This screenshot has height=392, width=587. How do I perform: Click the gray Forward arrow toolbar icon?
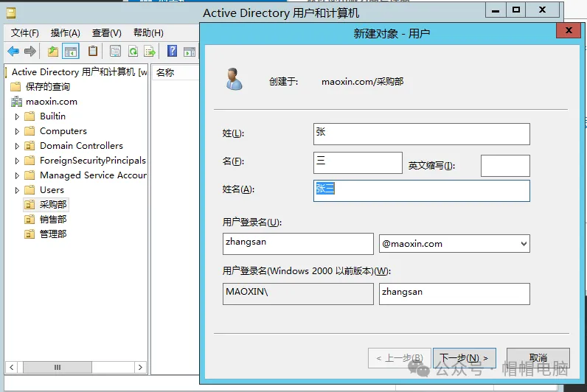tap(30, 51)
